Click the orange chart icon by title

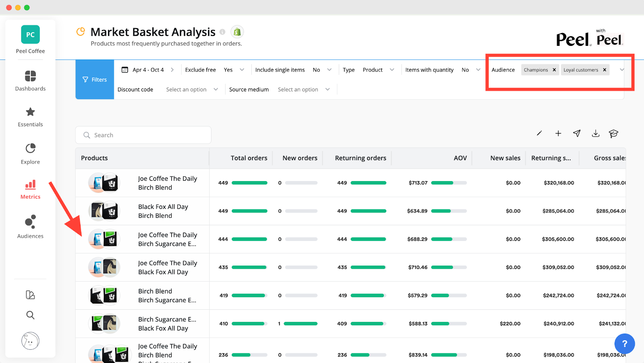coord(81,31)
